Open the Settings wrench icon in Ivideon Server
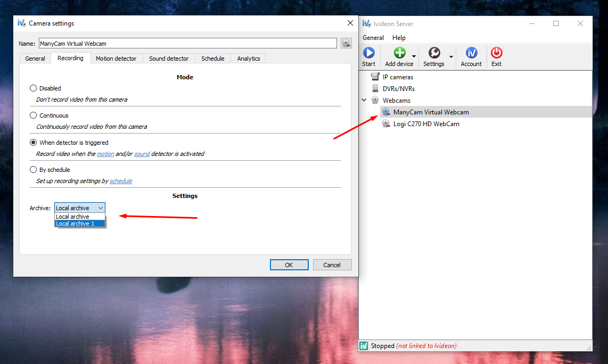 [434, 53]
